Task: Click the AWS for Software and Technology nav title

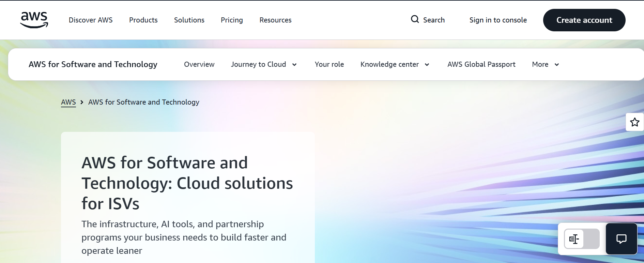Action: (93, 64)
